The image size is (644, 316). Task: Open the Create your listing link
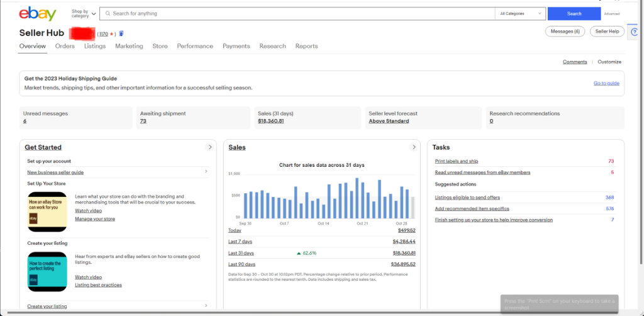[47, 306]
